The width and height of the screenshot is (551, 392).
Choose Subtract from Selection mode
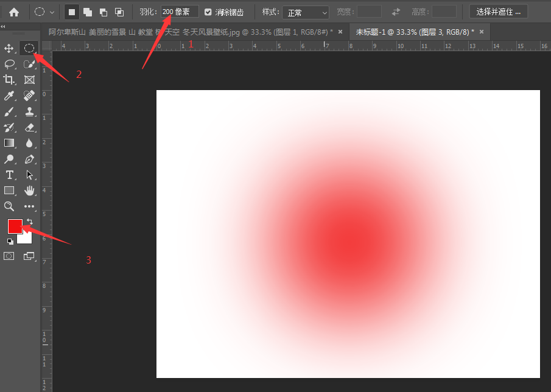pyautogui.click(x=104, y=12)
